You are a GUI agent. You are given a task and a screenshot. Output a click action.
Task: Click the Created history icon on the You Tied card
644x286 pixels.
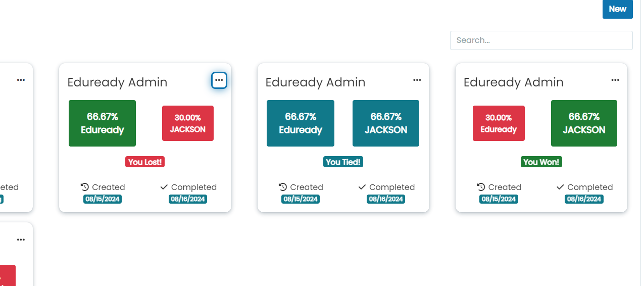[x=283, y=187]
